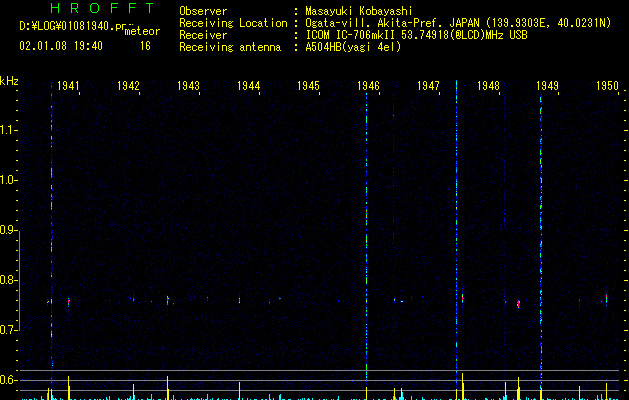Click the 1946 time marker

(368, 85)
